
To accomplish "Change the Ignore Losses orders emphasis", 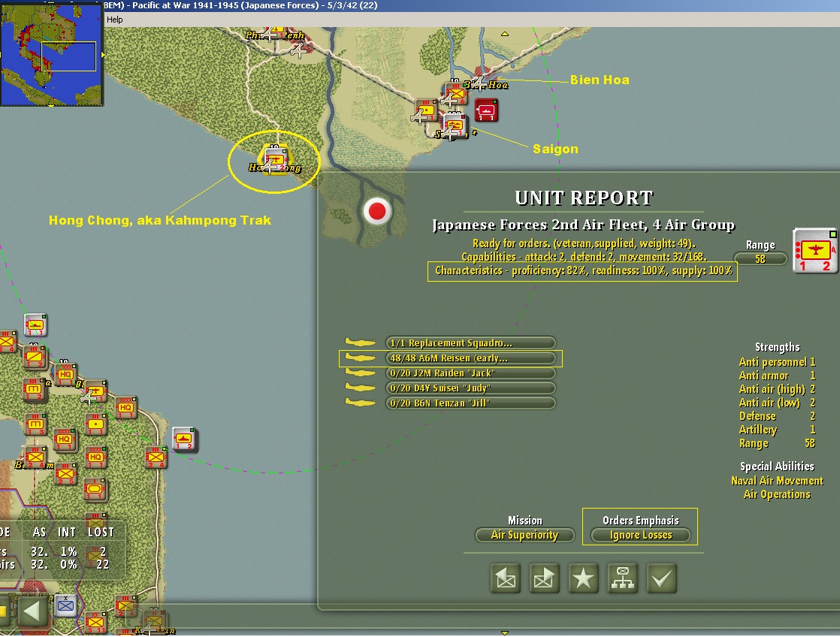I will pyautogui.click(x=641, y=535).
